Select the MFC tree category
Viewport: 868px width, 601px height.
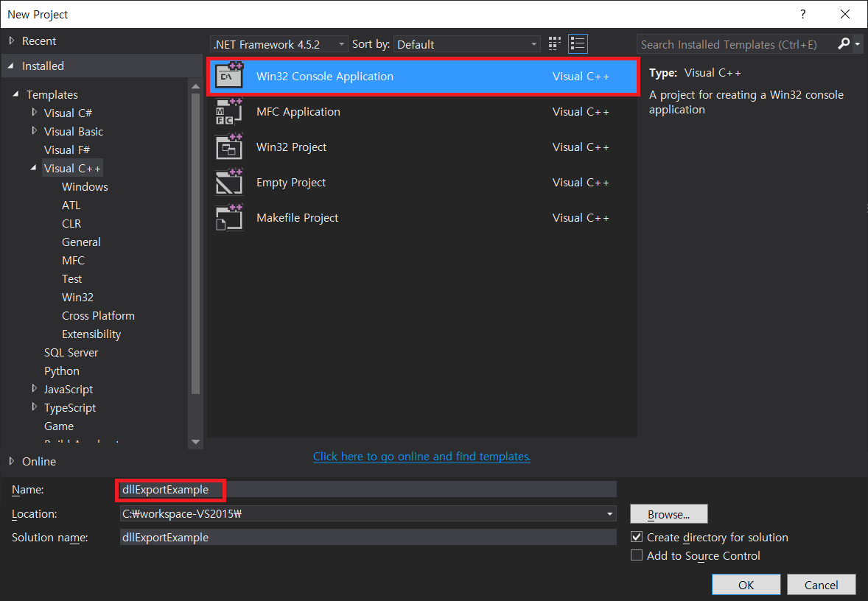pyautogui.click(x=73, y=260)
